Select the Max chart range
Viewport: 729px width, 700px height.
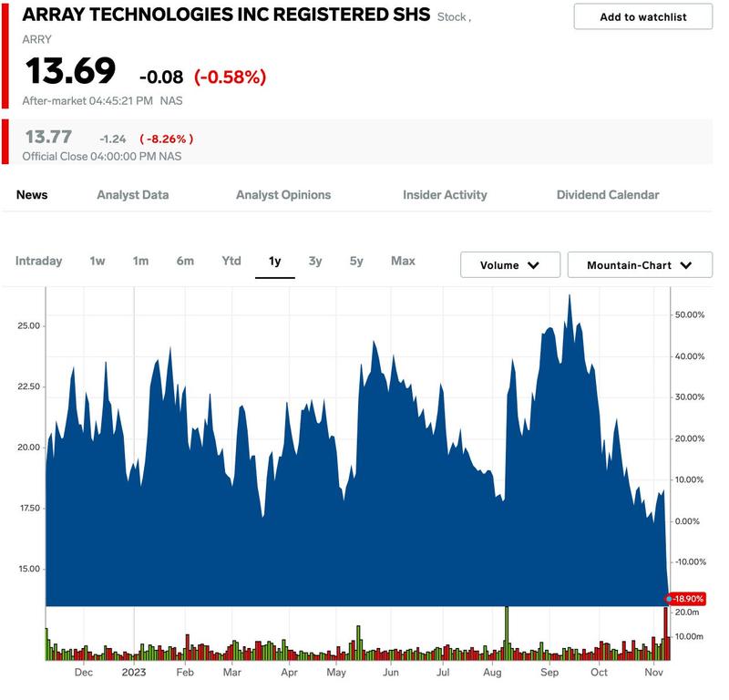click(x=403, y=261)
